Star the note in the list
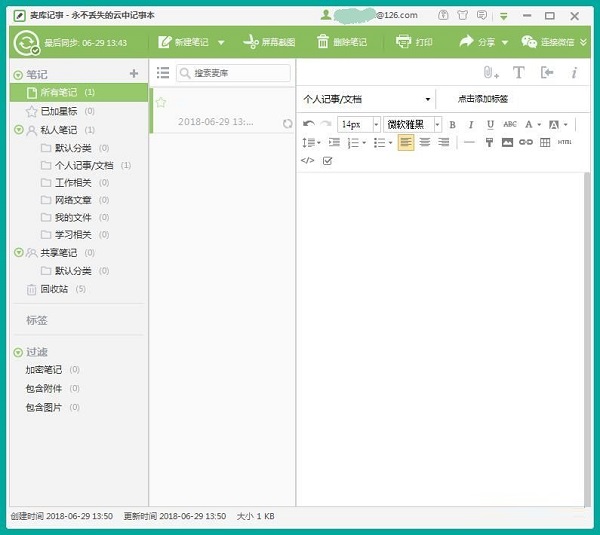 pos(161,102)
